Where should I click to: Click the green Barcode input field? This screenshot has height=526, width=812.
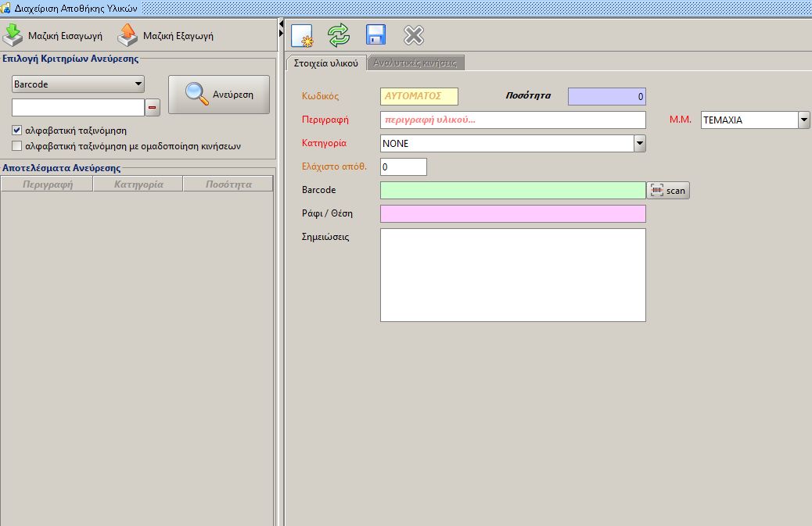pyautogui.click(x=512, y=191)
